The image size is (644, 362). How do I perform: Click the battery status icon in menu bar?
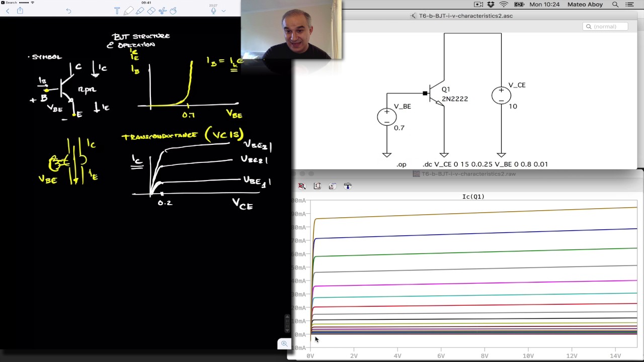click(519, 5)
